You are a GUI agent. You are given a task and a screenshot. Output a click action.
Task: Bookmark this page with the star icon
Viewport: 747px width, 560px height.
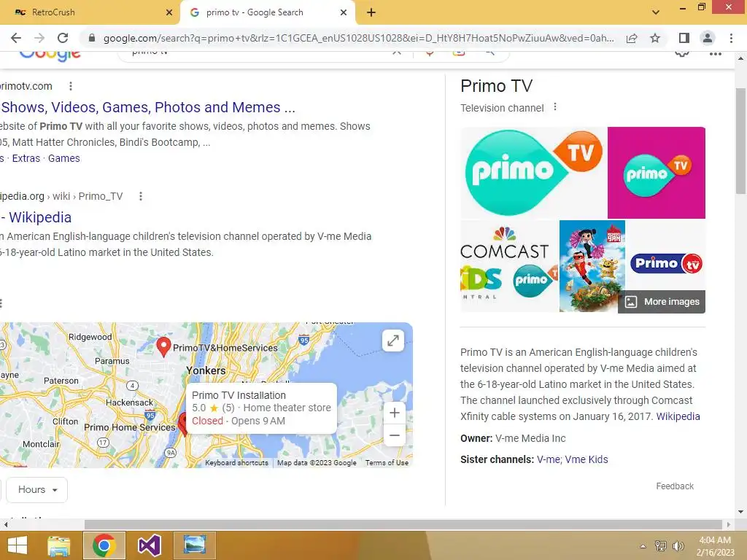pos(655,38)
